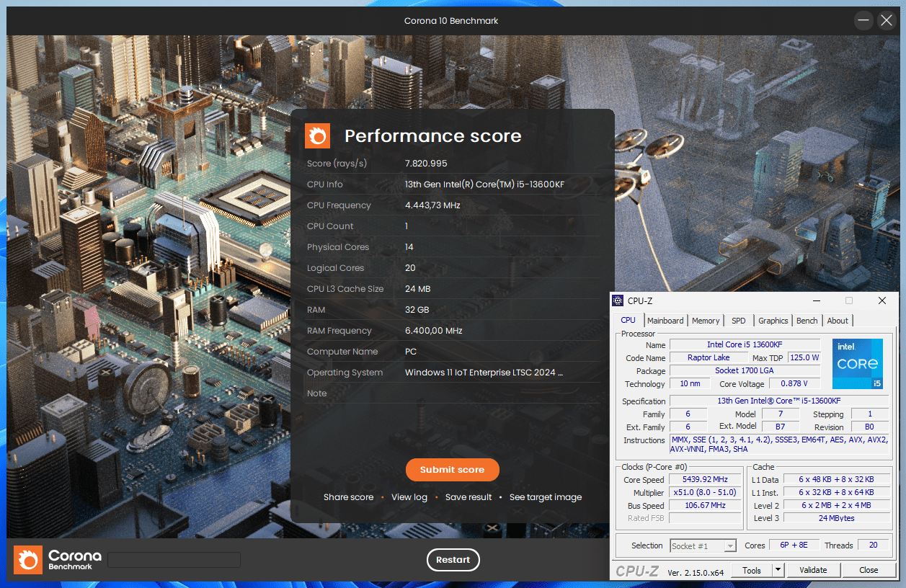906x588 pixels.
Task: Switch to the Mainboard tab in CPU-Z
Action: tap(665, 321)
